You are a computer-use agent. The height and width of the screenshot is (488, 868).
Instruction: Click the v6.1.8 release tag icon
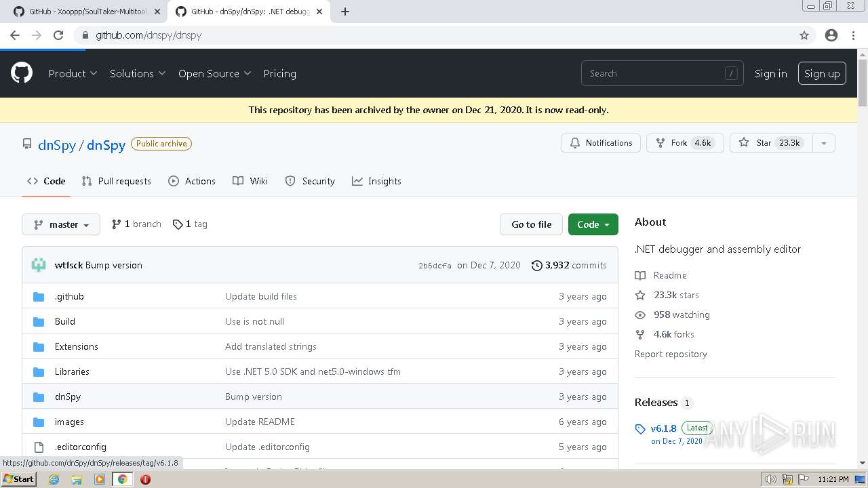[640, 428]
